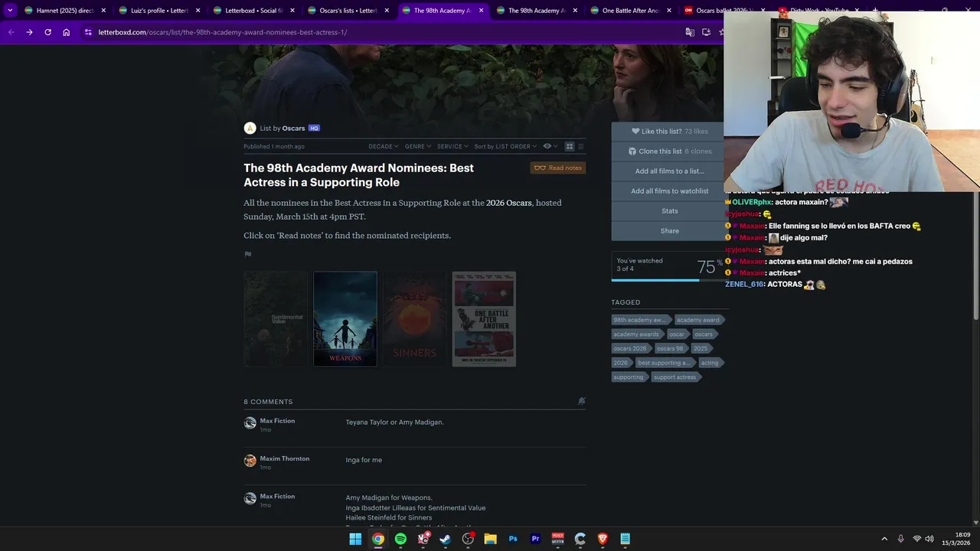The height and width of the screenshot is (551, 980).
Task: Open the Weapons film poster
Action: click(x=345, y=319)
